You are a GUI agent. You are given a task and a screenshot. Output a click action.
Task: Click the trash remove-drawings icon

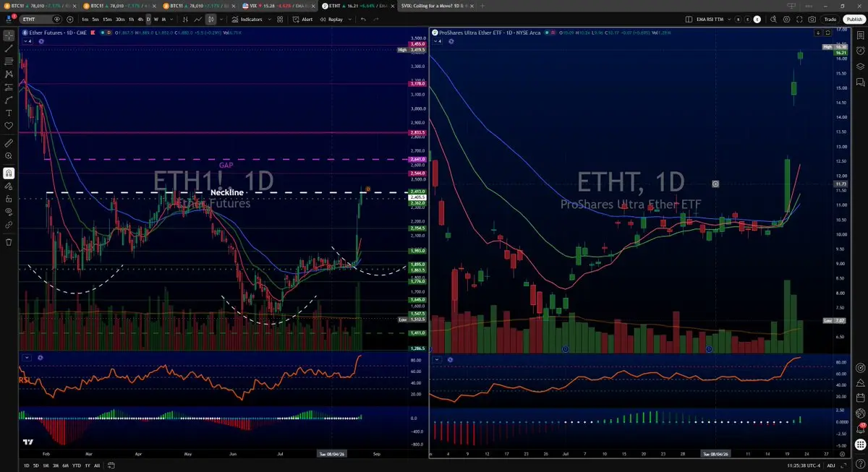[x=9, y=241]
